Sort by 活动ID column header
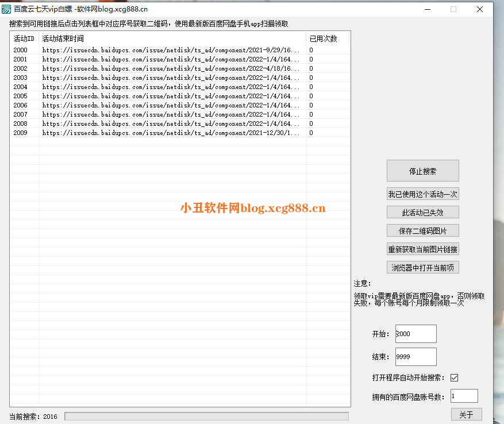The image size is (504, 424). point(24,38)
